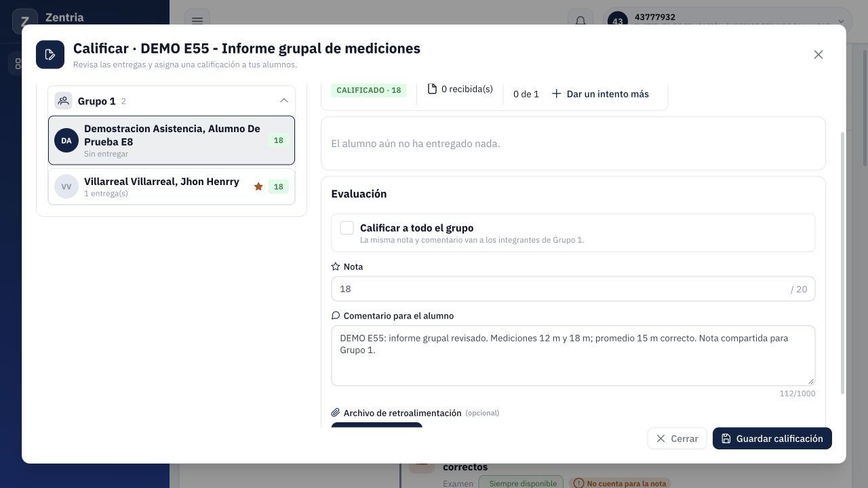Click the 112/1000 character counter

[x=797, y=394]
